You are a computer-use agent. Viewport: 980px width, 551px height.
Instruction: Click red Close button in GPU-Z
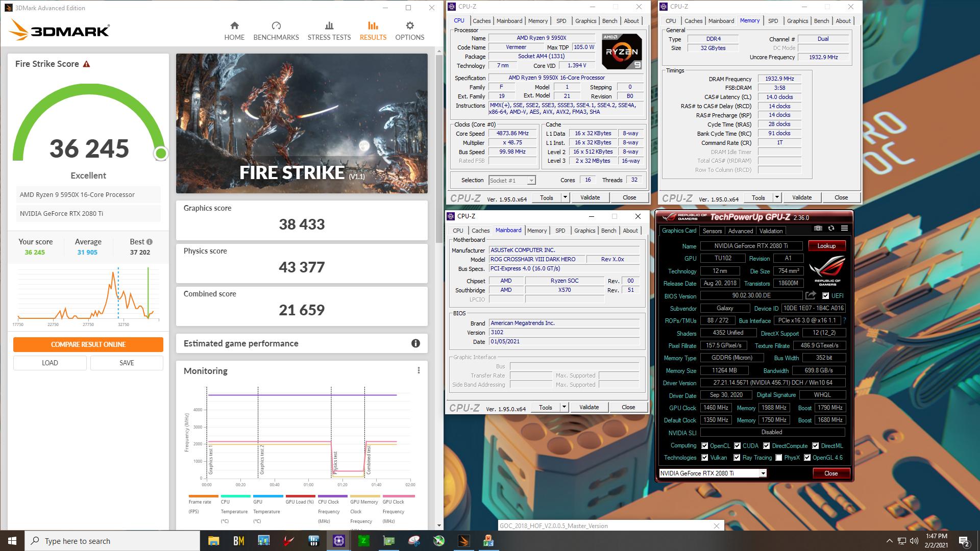tap(831, 473)
